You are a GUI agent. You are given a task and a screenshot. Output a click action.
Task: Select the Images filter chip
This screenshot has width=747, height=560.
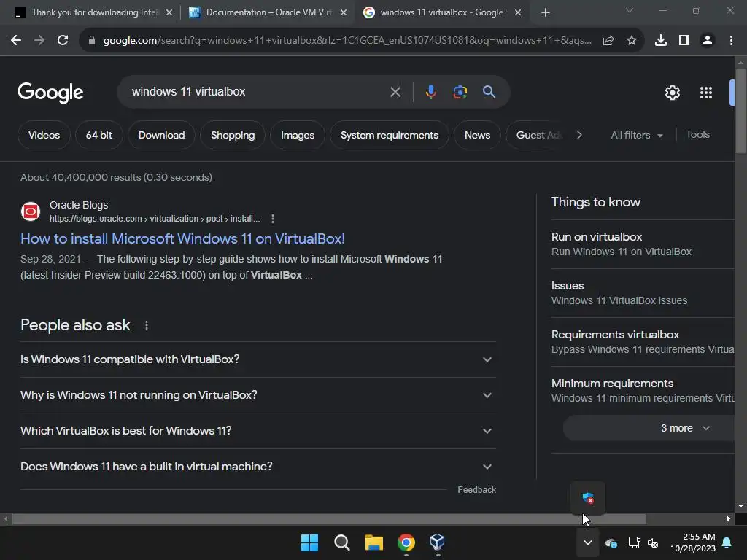click(298, 135)
